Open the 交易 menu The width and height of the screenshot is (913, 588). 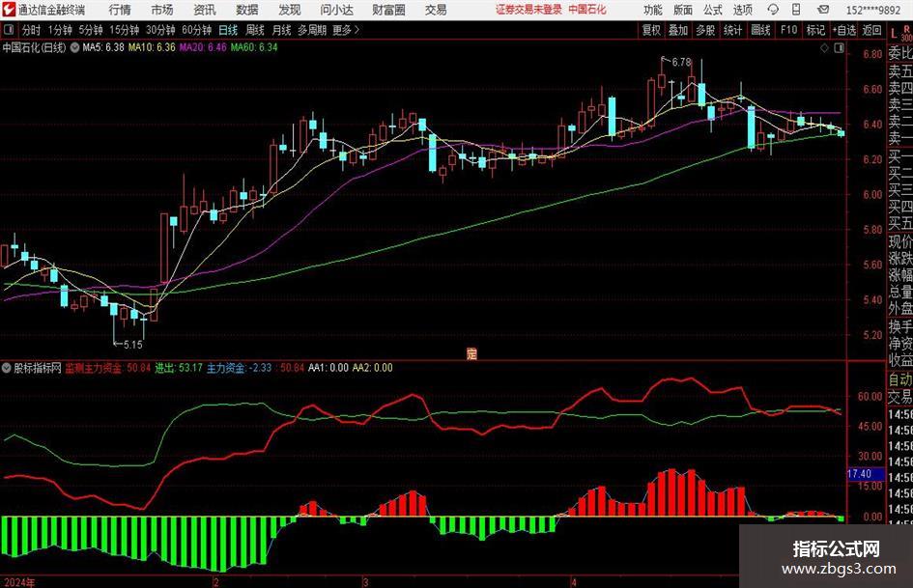pyautogui.click(x=436, y=10)
